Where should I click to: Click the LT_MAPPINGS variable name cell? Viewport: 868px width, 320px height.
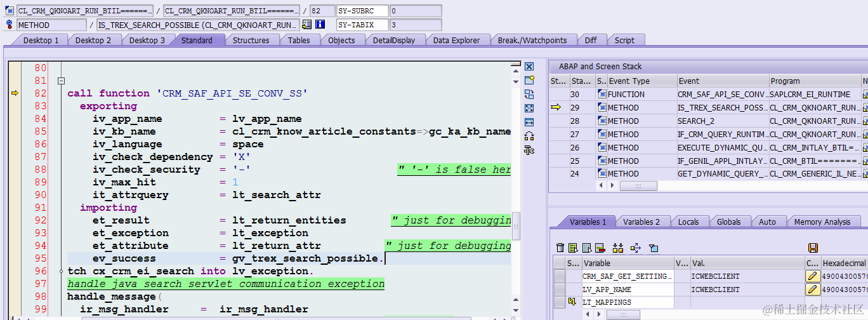click(628, 302)
